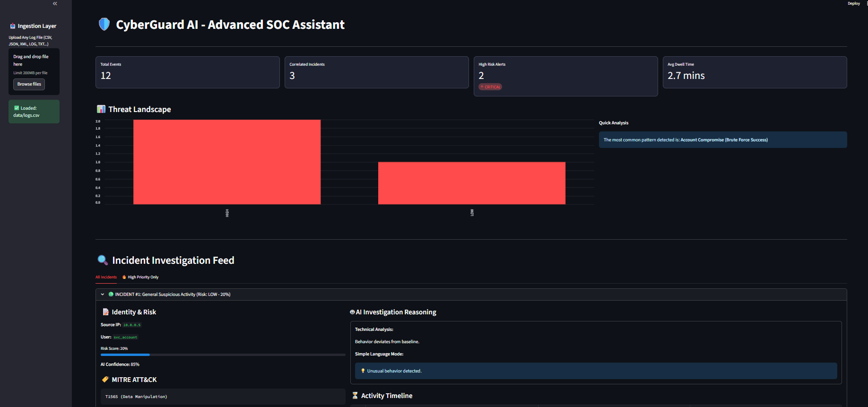This screenshot has width=868, height=407.
Task: Click the MITRE ATT&CK tag icon
Action: tap(105, 380)
